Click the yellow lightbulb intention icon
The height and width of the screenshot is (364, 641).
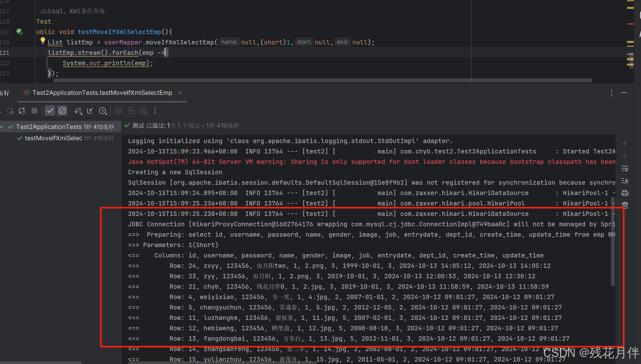pyautogui.click(x=43, y=40)
